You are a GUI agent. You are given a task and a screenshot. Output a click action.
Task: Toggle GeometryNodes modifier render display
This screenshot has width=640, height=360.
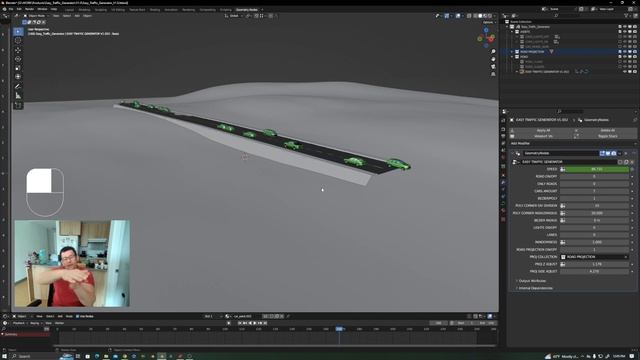613,153
